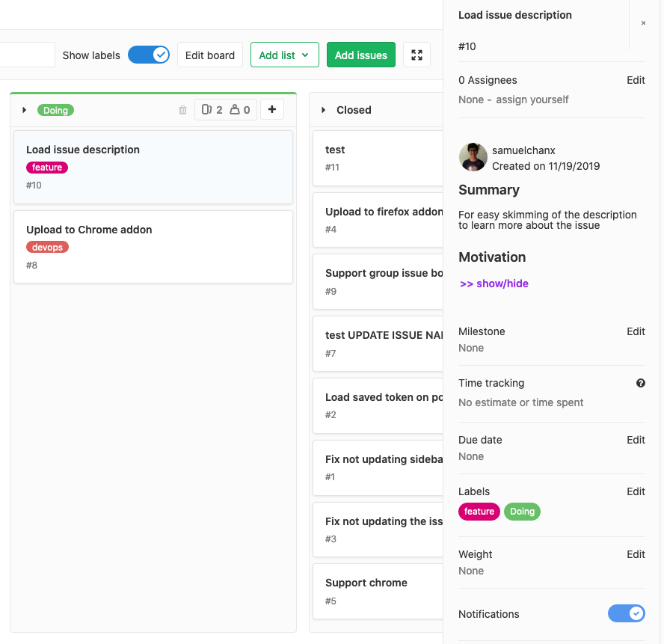The image size is (664, 644).
Task: Click the feature label in sidebar Labels
Action: (x=479, y=512)
